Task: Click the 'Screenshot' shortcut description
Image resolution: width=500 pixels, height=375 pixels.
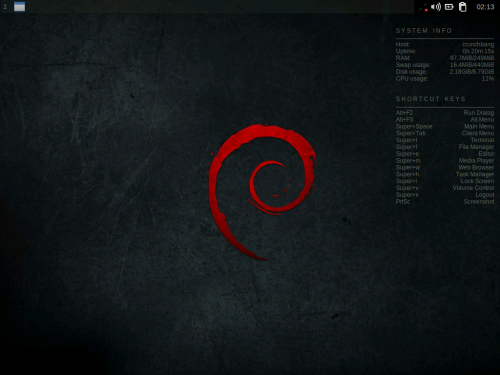Action: click(479, 202)
